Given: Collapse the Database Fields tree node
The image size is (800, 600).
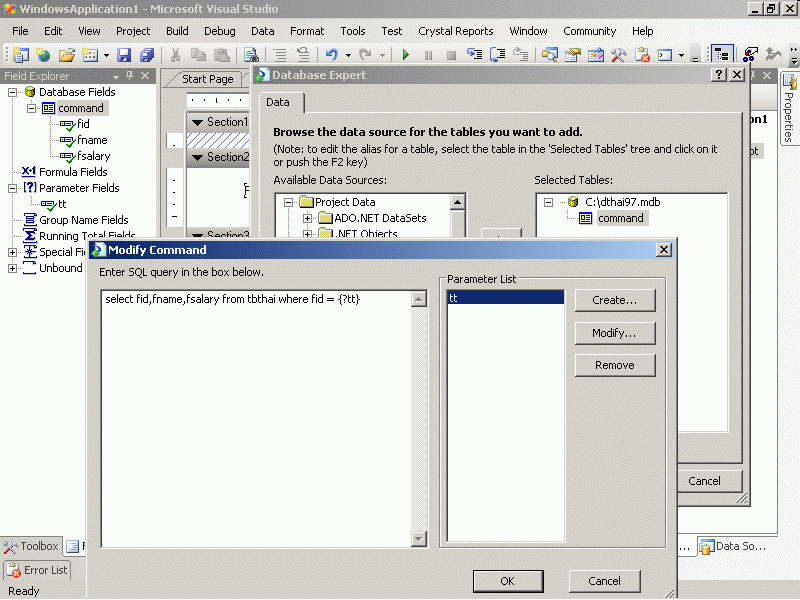Looking at the screenshot, I should coord(13,92).
